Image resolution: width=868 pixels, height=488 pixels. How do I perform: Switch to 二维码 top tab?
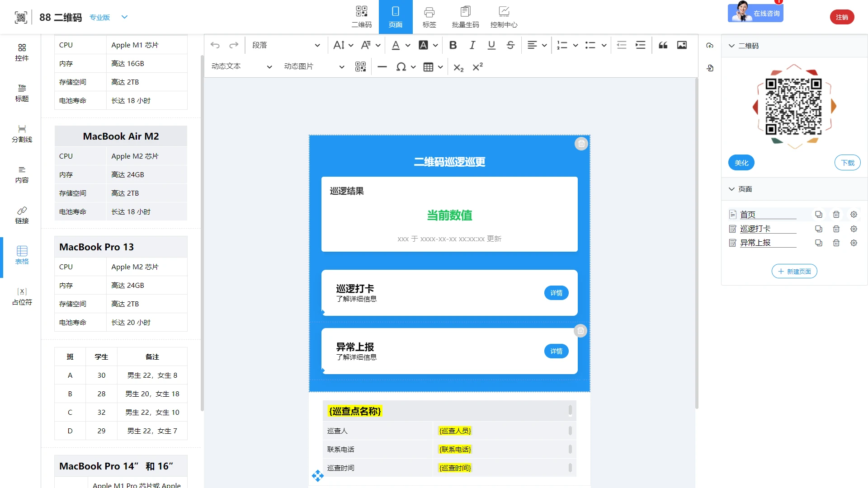tap(362, 17)
